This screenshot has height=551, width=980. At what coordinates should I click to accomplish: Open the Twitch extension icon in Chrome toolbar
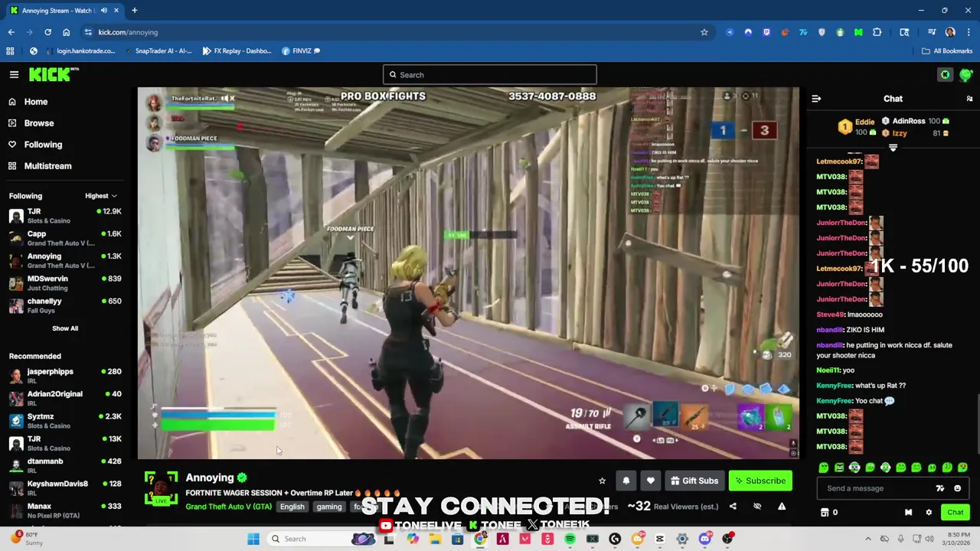[766, 32]
